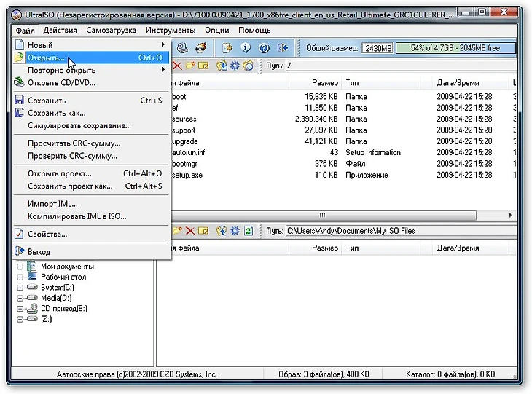Viewport: 532px width, 394px height.
Task: Click the exit door icon in main toolbar
Action: coord(283,48)
